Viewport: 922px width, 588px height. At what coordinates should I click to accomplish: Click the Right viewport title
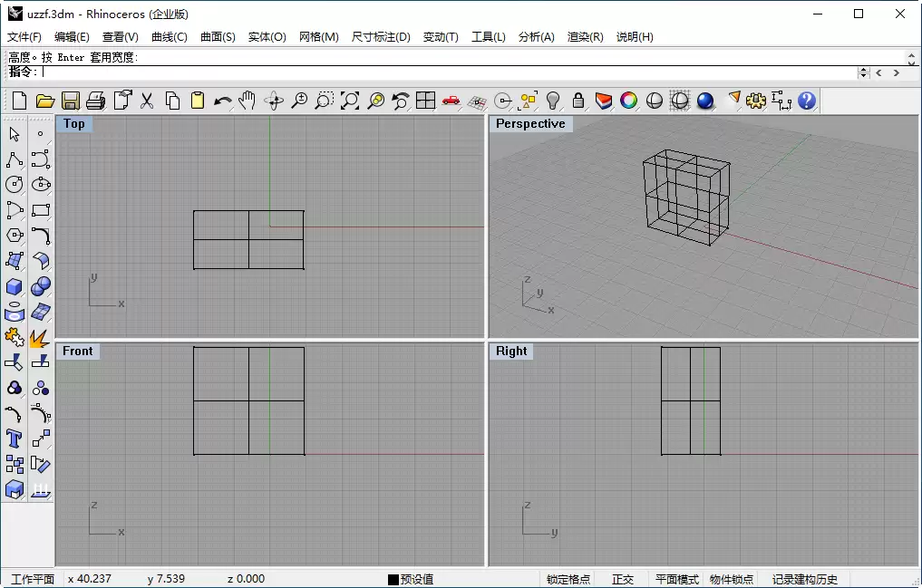coord(511,352)
